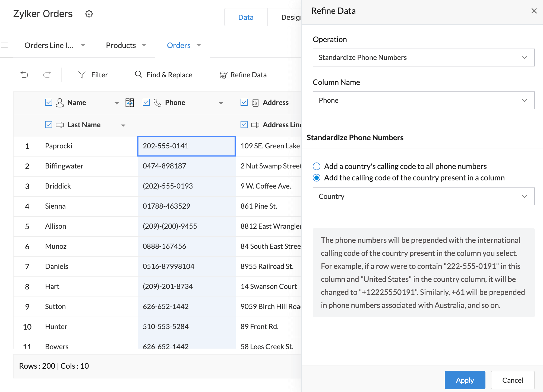Click the Apply button

[x=465, y=380]
